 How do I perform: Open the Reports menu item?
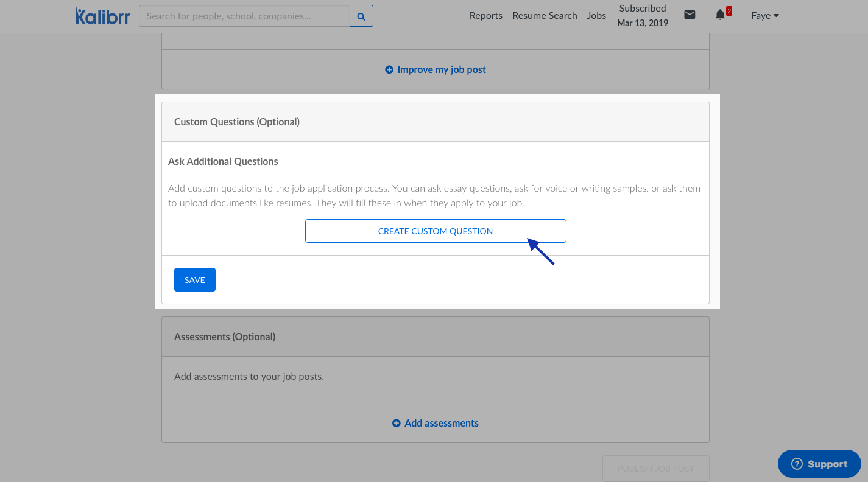pyautogui.click(x=485, y=15)
